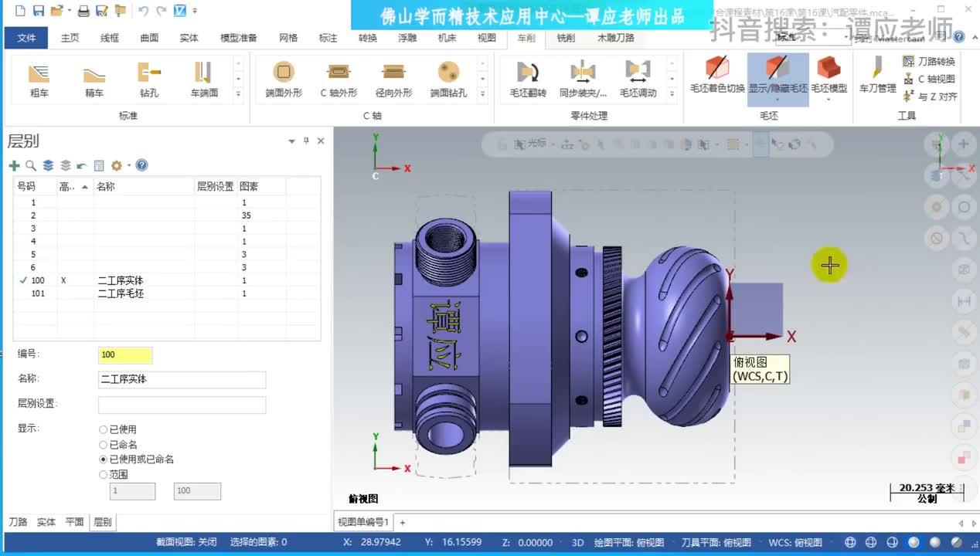Click the find level magnifier icon
This screenshot has width=980, height=556.
pos(31,165)
